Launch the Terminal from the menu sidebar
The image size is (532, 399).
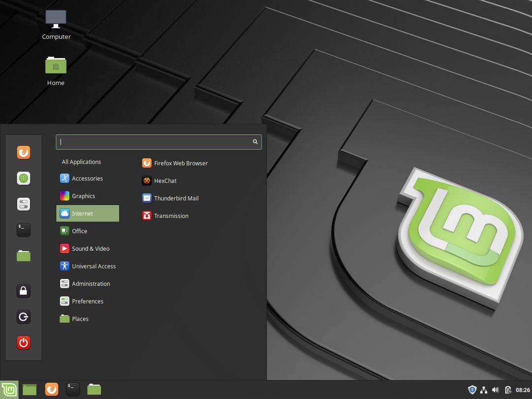click(23, 230)
